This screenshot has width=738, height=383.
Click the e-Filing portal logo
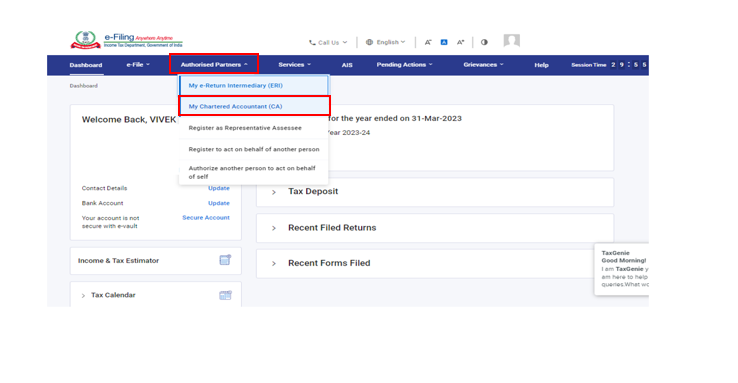(126, 40)
